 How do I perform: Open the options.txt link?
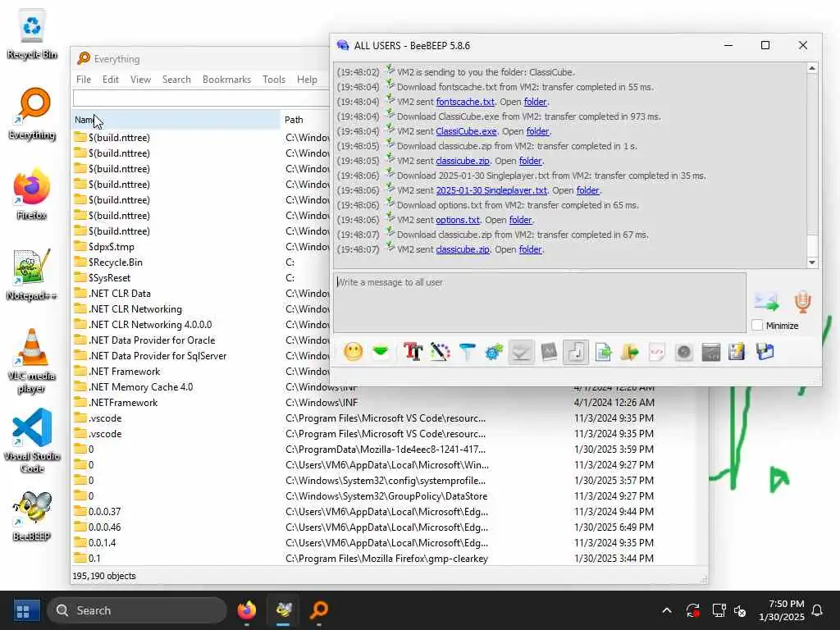point(458,220)
